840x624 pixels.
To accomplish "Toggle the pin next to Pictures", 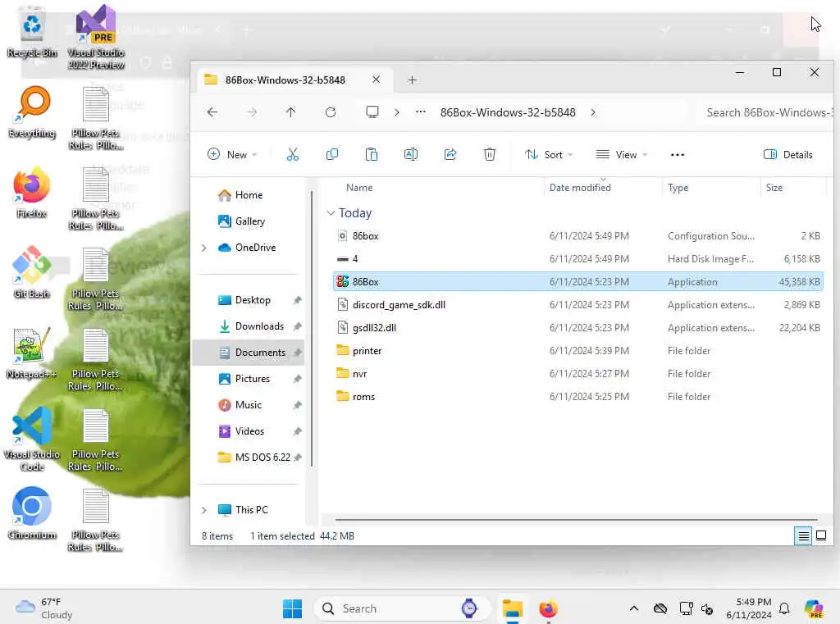I will coord(297,379).
